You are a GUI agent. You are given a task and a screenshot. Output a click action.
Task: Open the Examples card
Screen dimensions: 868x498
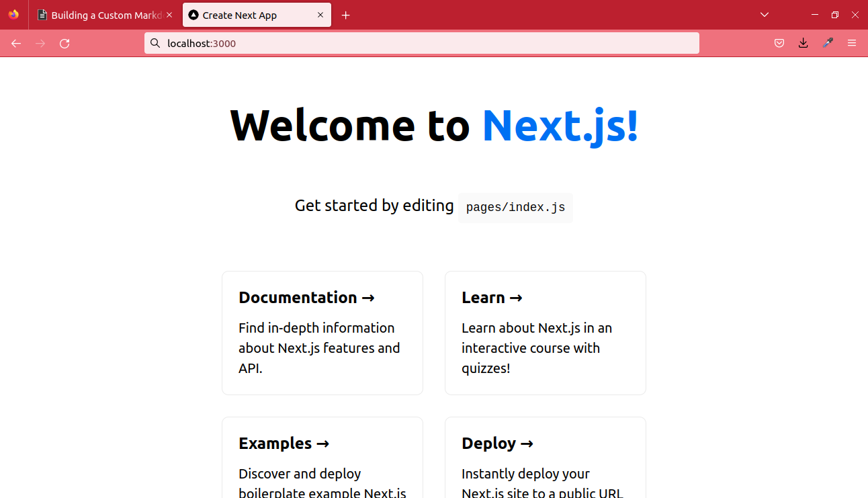(x=322, y=458)
